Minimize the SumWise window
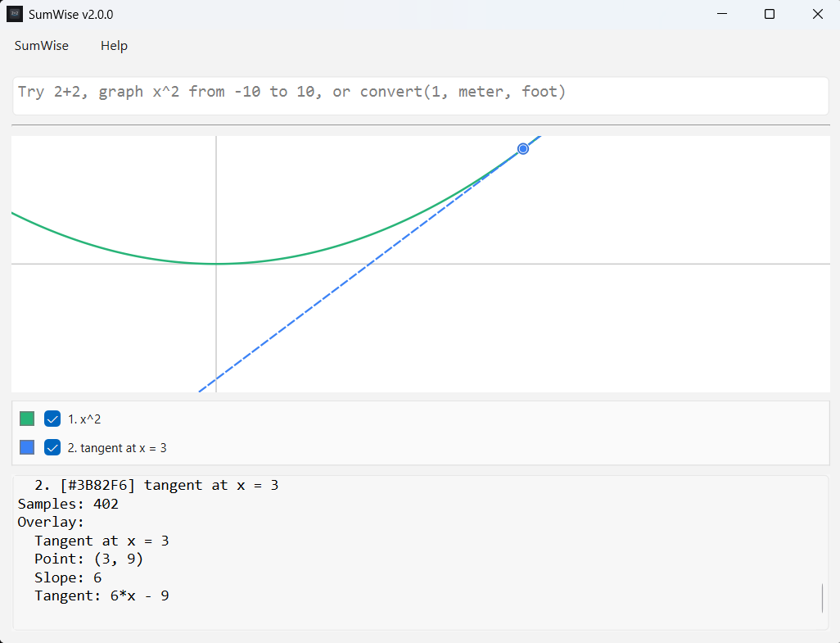This screenshot has width=840, height=643. 722,14
